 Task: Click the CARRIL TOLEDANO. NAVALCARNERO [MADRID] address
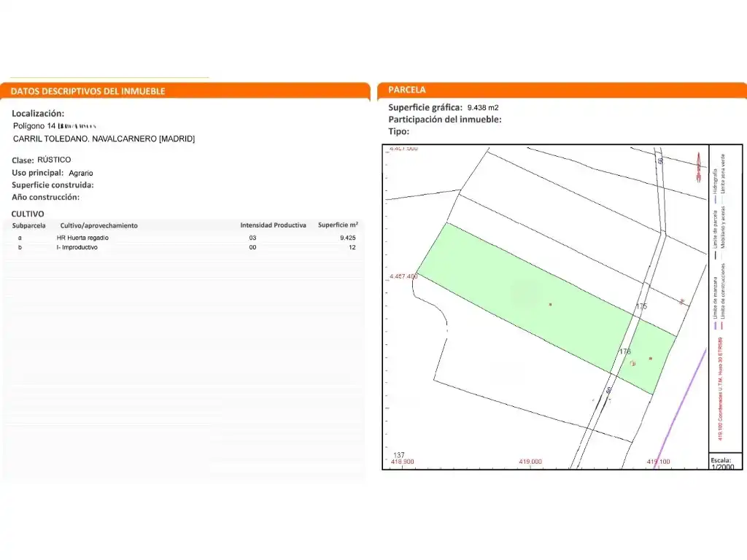point(104,139)
